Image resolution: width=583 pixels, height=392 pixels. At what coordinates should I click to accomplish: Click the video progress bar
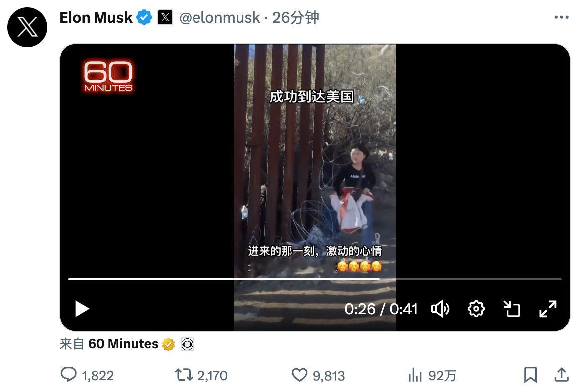(x=314, y=279)
